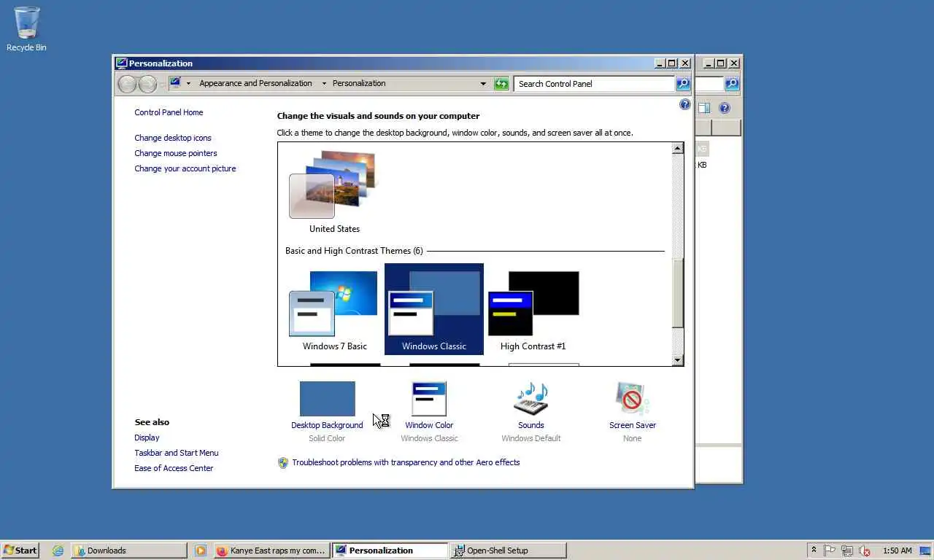Click the search magnifier in Personalization window
Screen dimensions: 934x560
(x=683, y=84)
